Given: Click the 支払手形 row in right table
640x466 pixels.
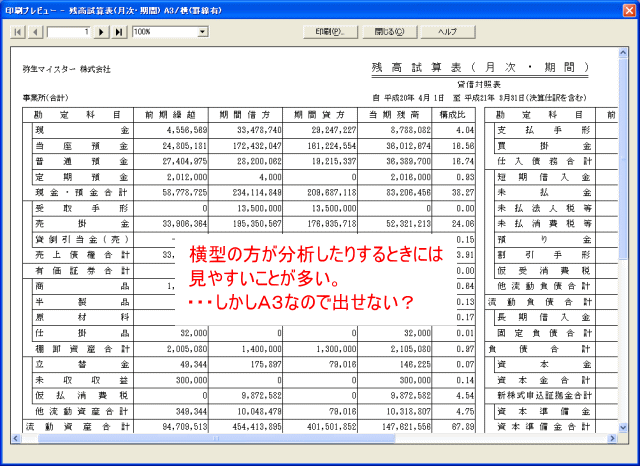Looking at the screenshot, I should (544, 131).
